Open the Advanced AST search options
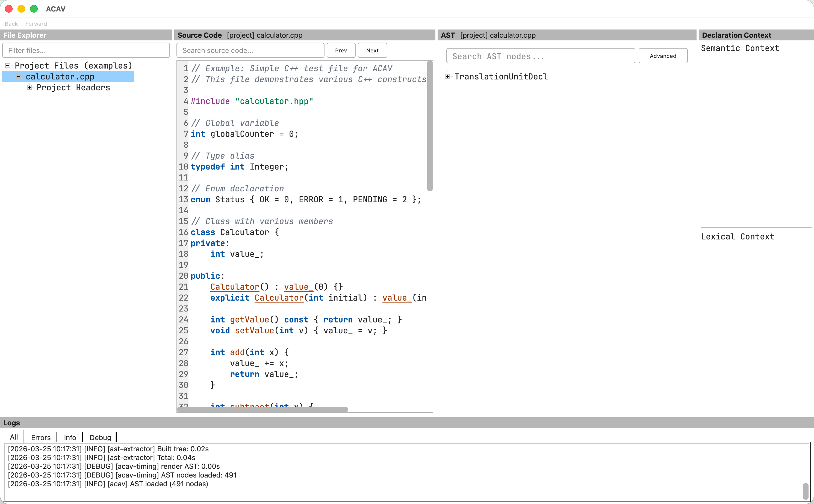The height and width of the screenshot is (504, 814). [x=663, y=56]
